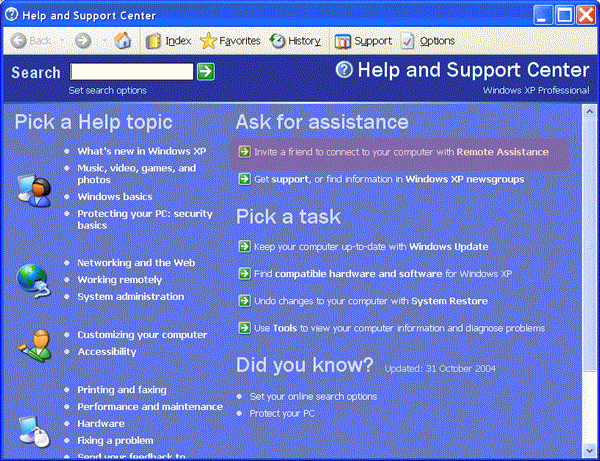The height and width of the screenshot is (461, 600).
Task: Click scrollbar down arrow
Action: (589, 450)
